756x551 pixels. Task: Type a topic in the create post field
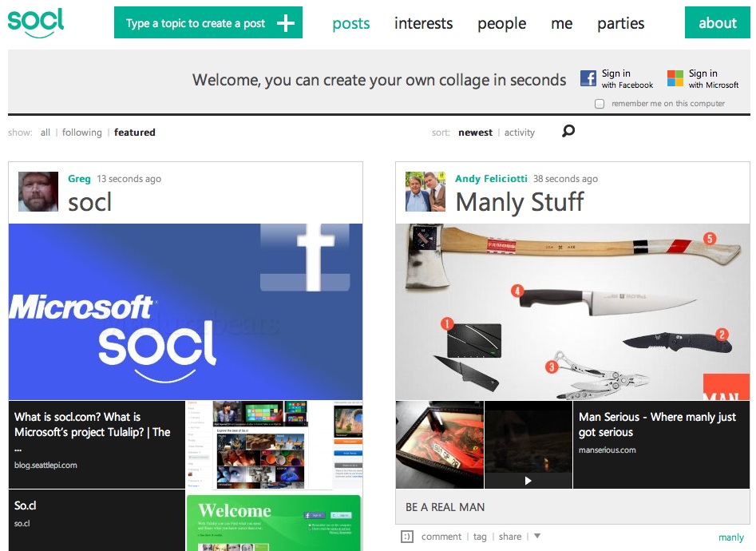click(196, 23)
